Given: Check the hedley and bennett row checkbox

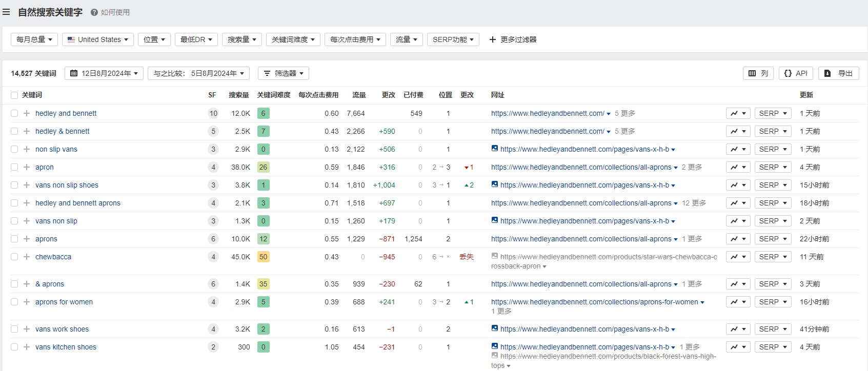Looking at the screenshot, I should pyautogui.click(x=14, y=113).
